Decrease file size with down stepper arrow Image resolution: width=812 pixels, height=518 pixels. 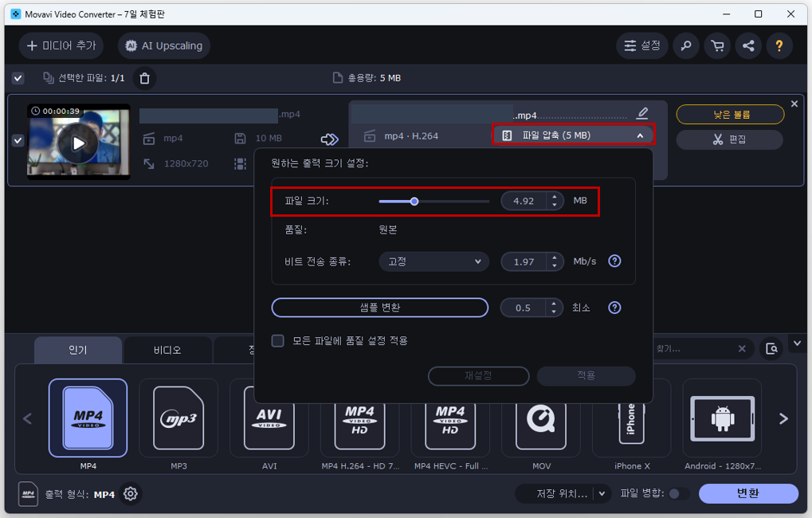[x=555, y=205]
